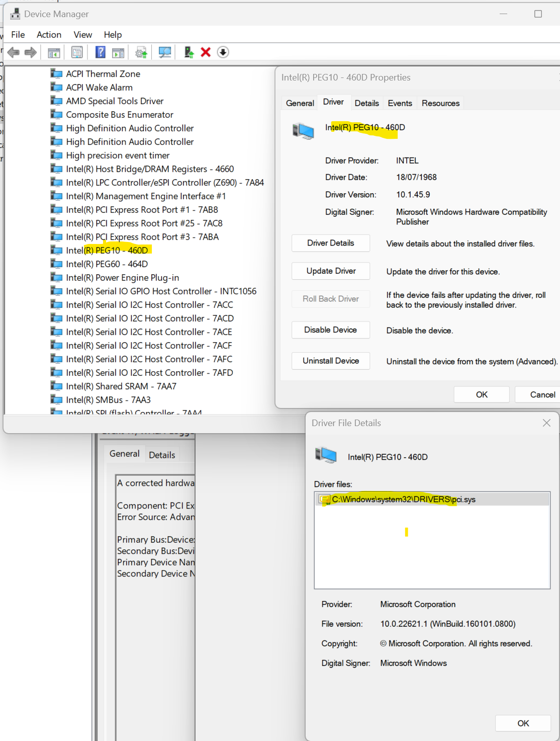This screenshot has width=560, height=741.
Task: Click the Back arrow toolbar icon
Action: (x=14, y=52)
